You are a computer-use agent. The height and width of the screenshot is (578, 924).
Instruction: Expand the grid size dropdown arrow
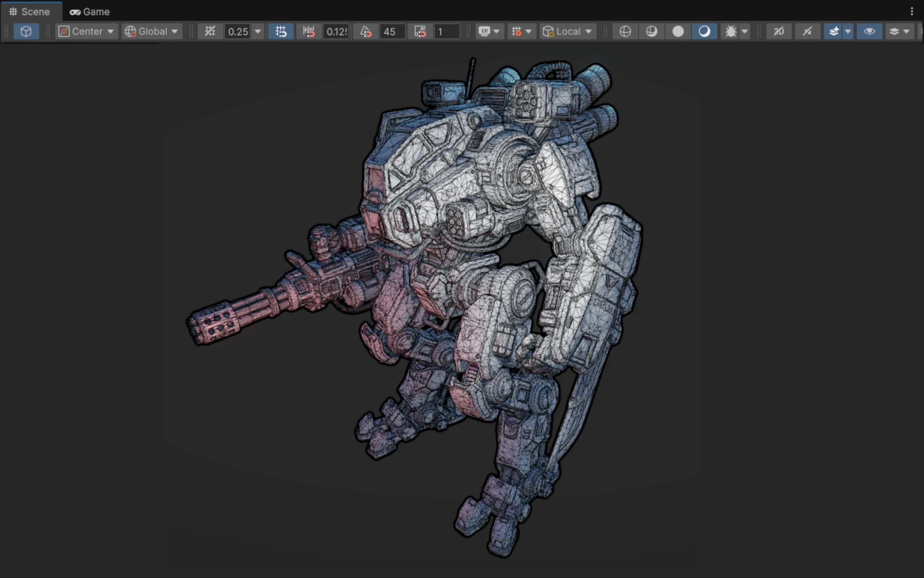point(258,31)
